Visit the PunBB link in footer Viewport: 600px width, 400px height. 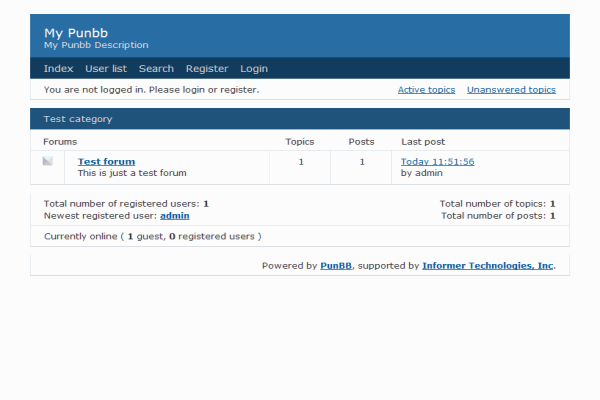click(x=336, y=266)
